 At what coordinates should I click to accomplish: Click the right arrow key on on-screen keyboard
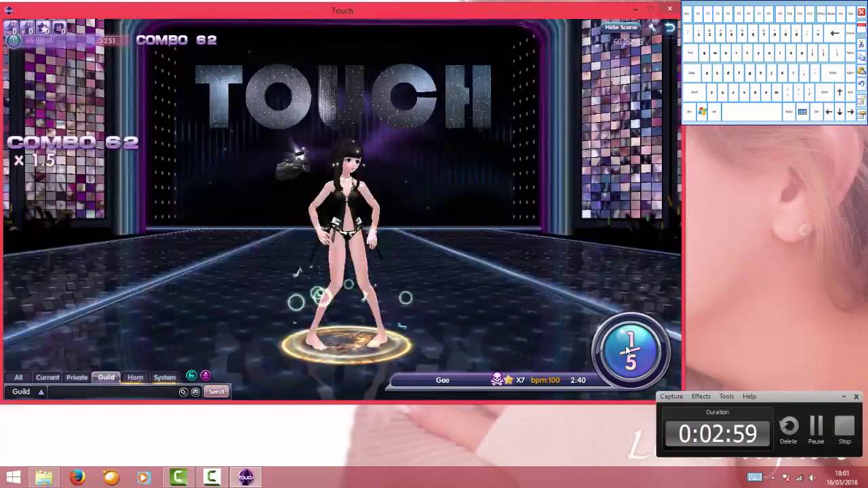[850, 112]
